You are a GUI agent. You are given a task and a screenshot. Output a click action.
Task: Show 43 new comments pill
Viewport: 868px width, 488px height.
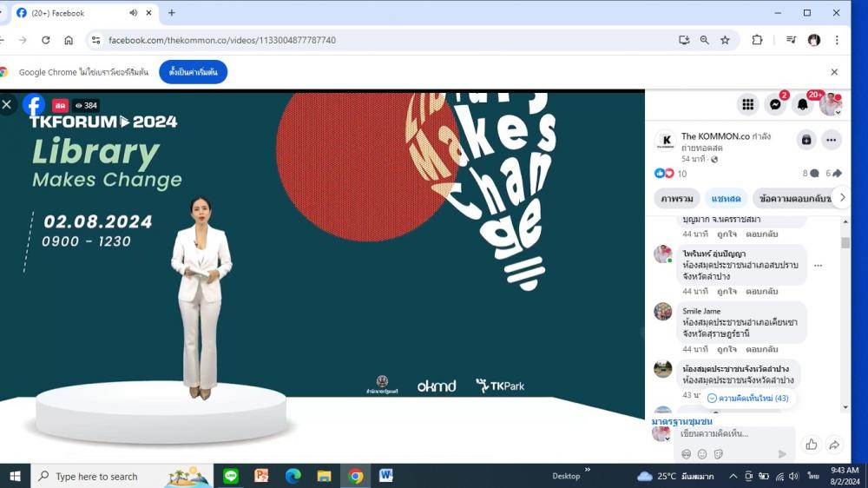click(748, 399)
